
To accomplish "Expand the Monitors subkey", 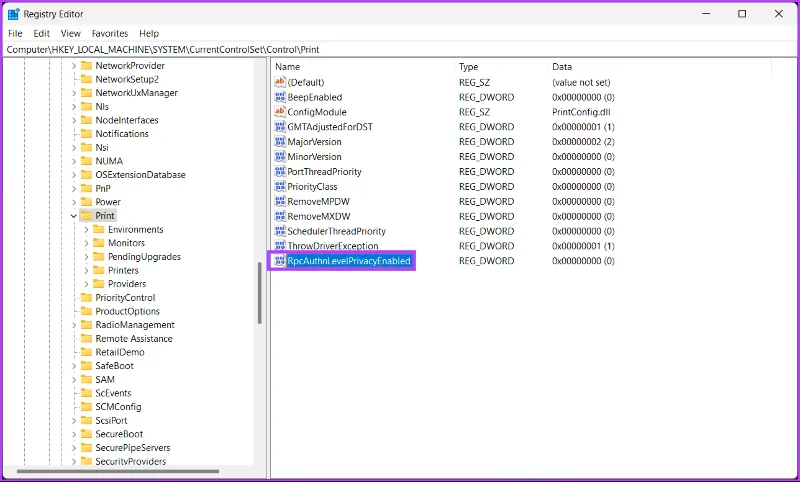I will tap(86, 243).
